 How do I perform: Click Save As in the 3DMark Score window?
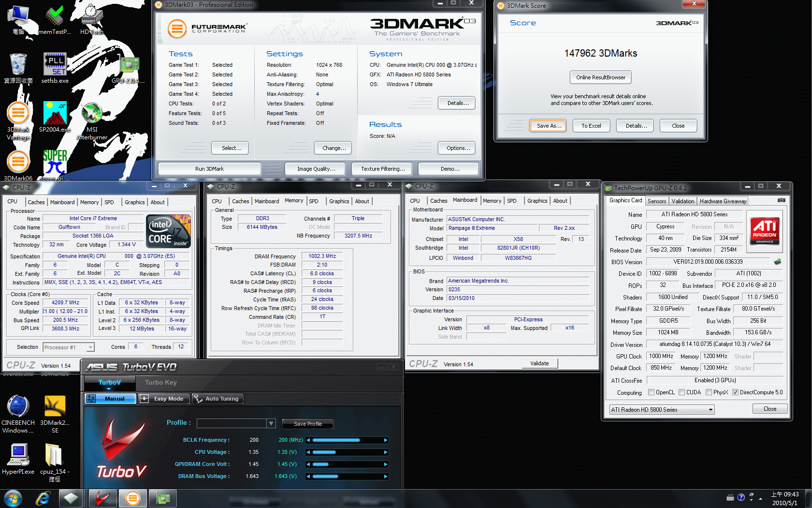549,126
